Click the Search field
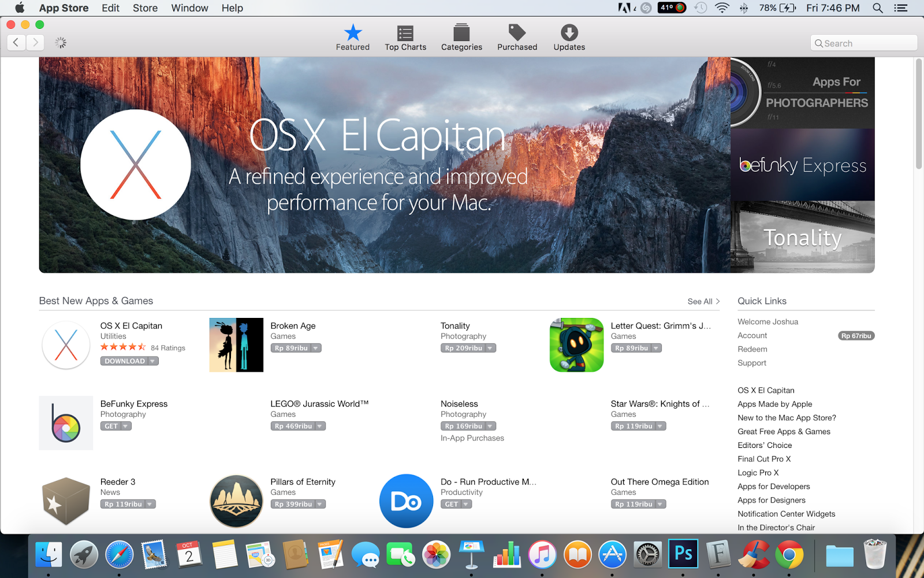924x578 pixels. click(x=863, y=43)
